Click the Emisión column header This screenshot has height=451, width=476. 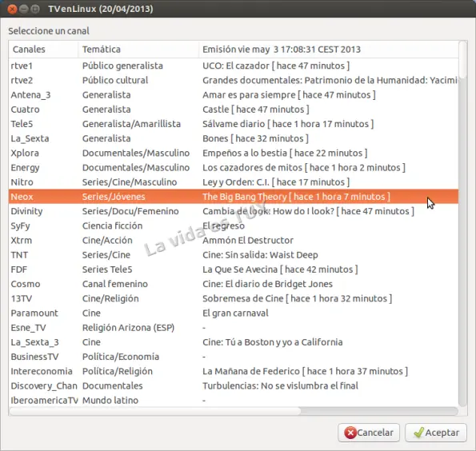coord(329,49)
